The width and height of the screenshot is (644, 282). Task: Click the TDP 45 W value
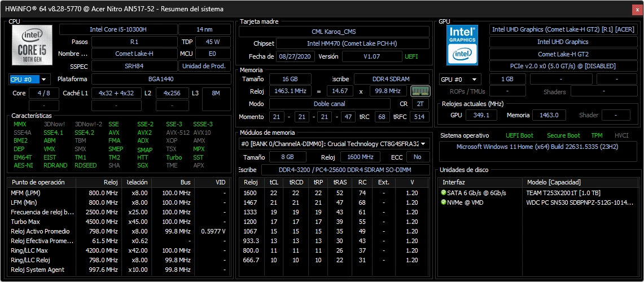pos(213,42)
